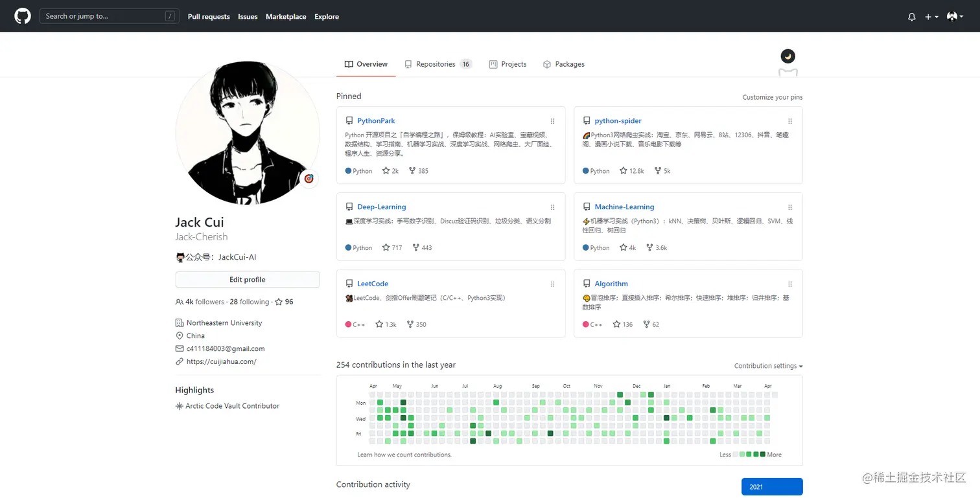Open Machine-Learning stargazers, 4k stars

(628, 247)
